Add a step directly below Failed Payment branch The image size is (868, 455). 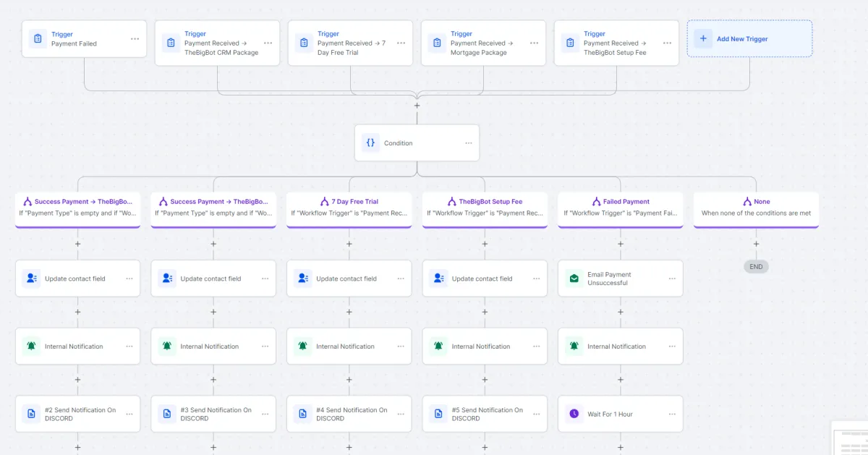[621, 244]
